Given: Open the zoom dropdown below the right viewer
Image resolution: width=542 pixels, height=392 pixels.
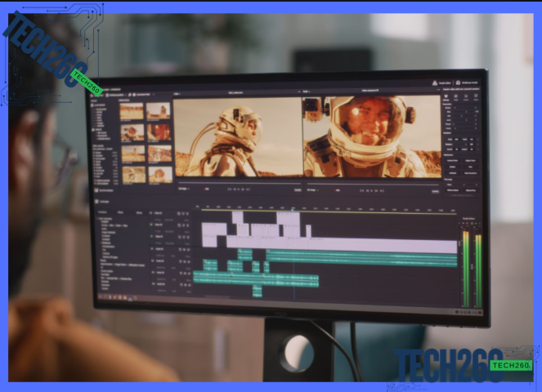Looking at the screenshot, I should tap(311, 189).
